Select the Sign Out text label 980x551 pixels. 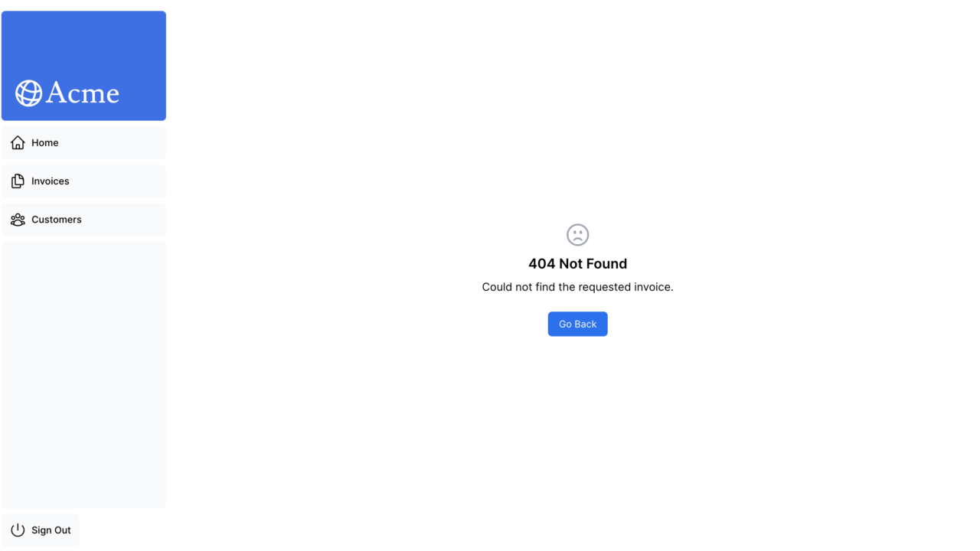[51, 530]
